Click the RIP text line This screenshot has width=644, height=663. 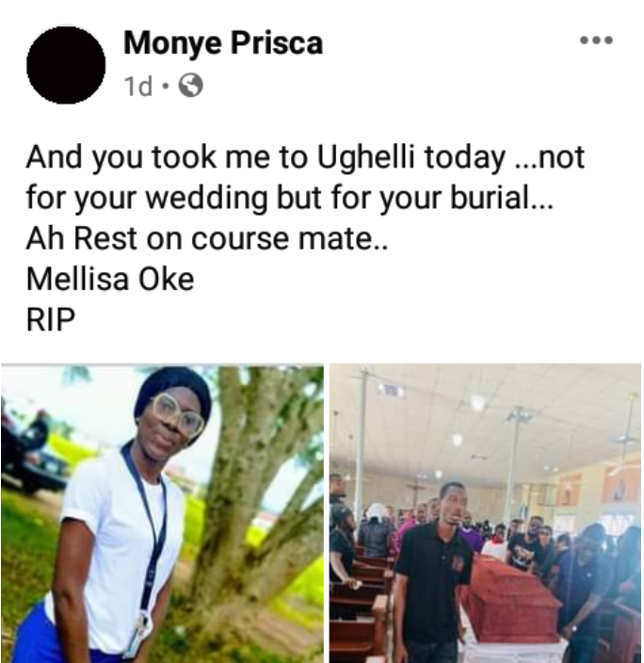tap(51, 319)
